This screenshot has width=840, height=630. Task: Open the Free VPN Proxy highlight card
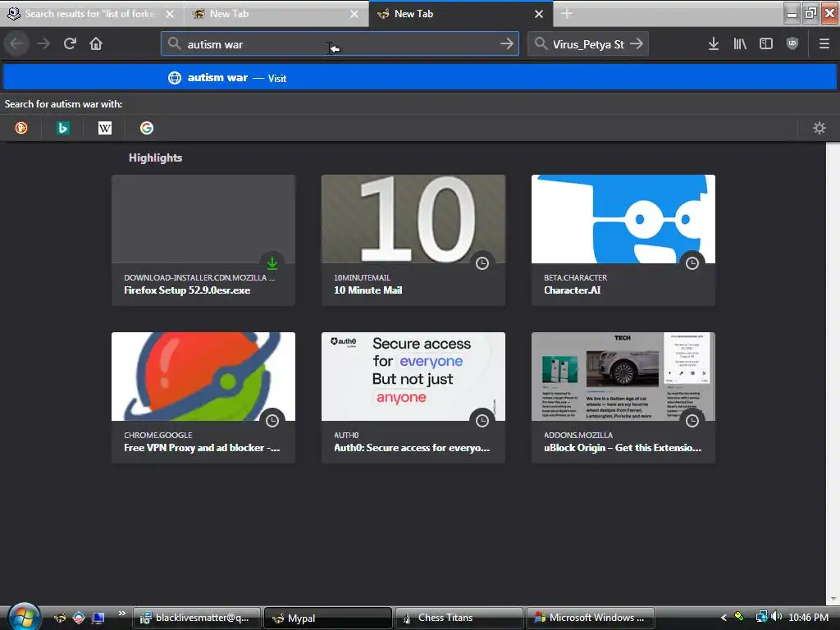coord(203,398)
